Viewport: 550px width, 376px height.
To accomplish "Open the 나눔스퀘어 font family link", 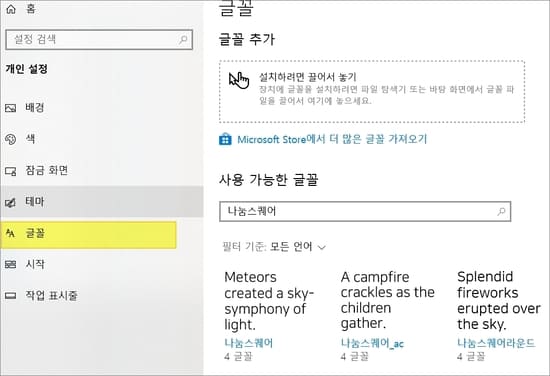I will tap(249, 343).
